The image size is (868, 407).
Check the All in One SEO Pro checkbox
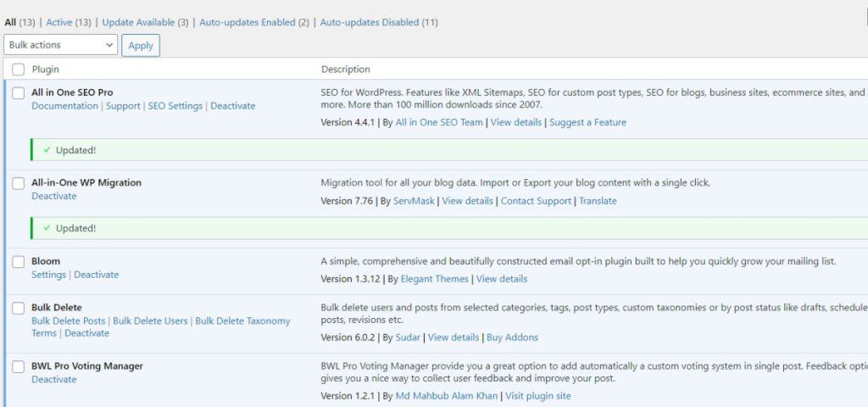point(19,92)
